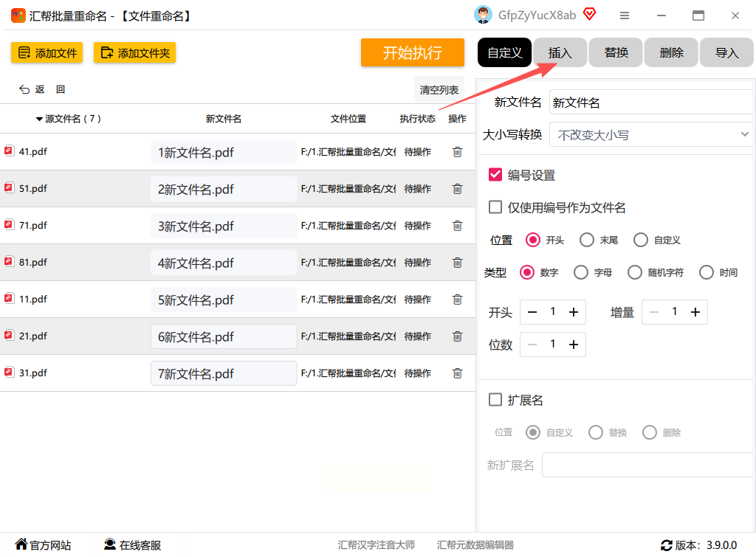Enable 仅使用编号作为文件名 checkbox
756x557 pixels.
(x=495, y=207)
